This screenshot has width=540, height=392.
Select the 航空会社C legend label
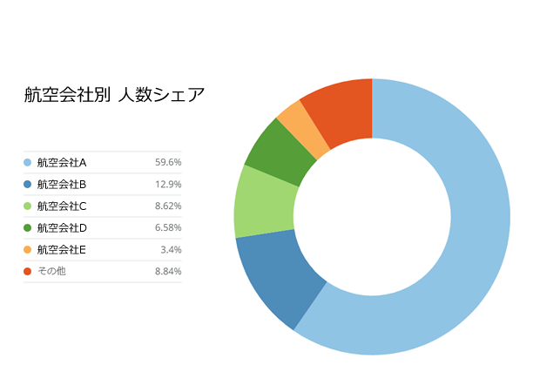[x=62, y=206]
